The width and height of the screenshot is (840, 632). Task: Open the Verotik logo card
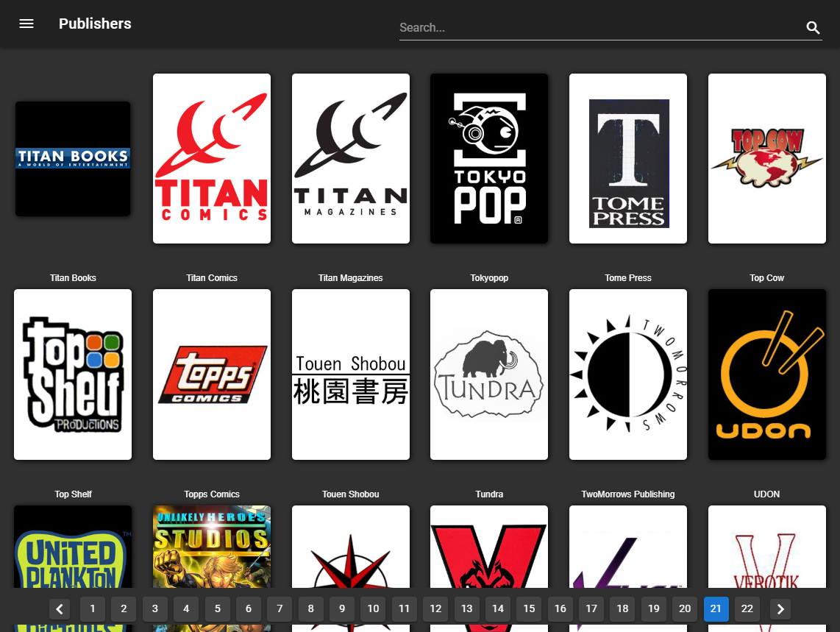tap(766, 547)
